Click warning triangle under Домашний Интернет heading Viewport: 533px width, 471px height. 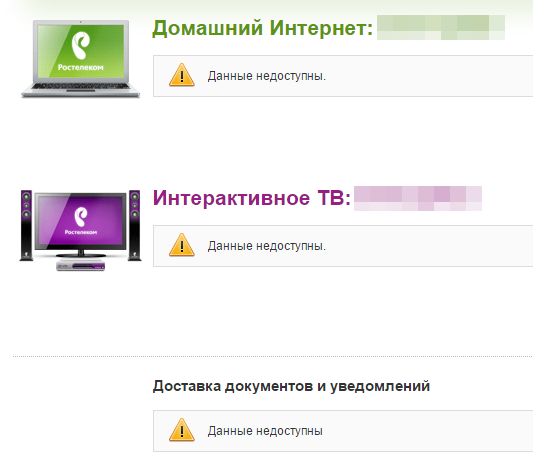182,75
